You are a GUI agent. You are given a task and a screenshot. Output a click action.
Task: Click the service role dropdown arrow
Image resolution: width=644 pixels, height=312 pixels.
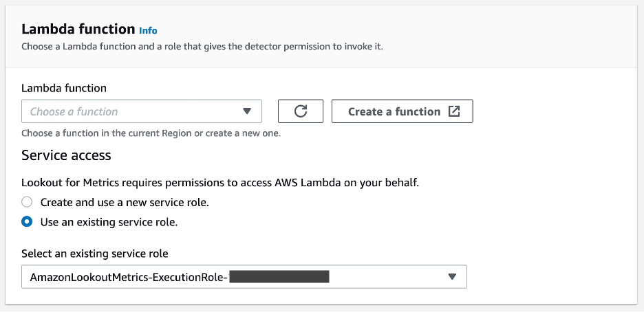pyautogui.click(x=452, y=277)
